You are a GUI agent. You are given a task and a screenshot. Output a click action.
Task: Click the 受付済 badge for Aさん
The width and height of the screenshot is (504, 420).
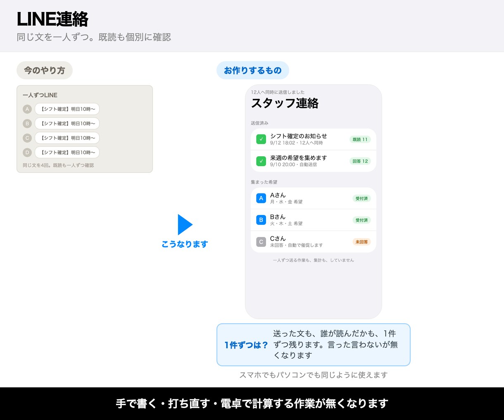point(362,198)
